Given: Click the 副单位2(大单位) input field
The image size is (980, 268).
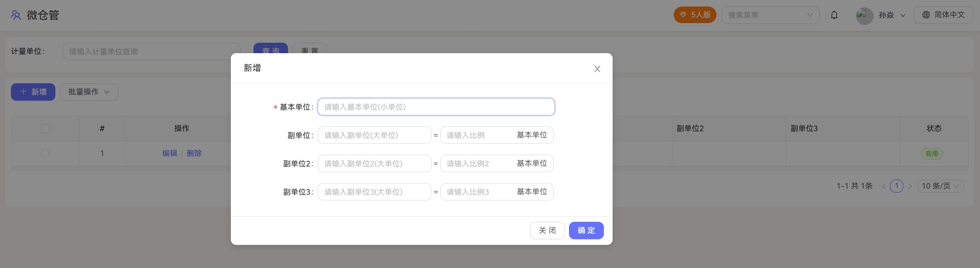Looking at the screenshot, I should tap(374, 163).
